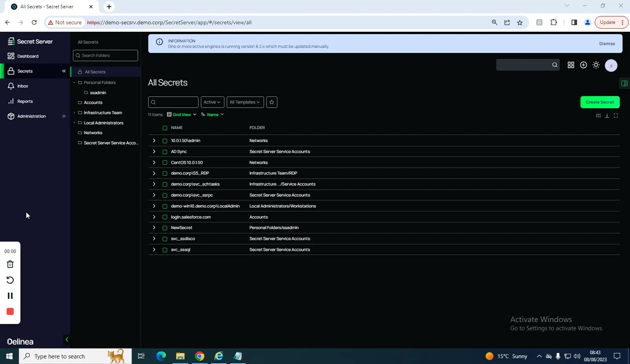Click the information circle icon in banner
Viewport: 630px width, 364px height.
[159, 42]
